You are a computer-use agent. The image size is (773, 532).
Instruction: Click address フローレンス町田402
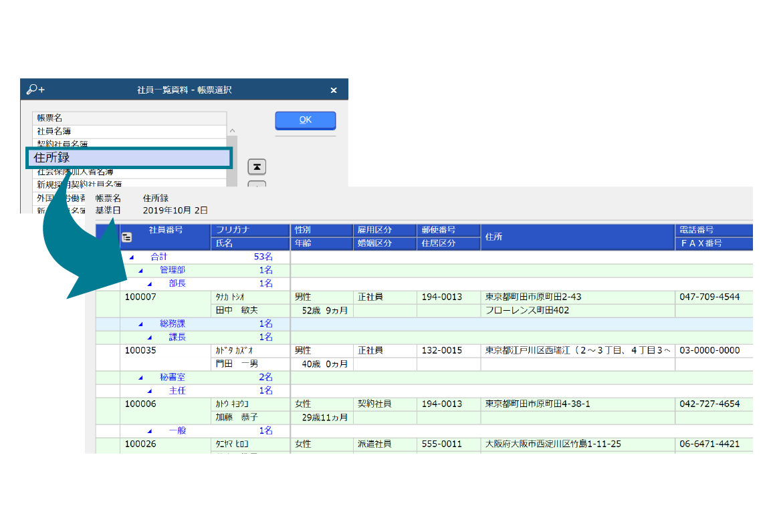527,310
